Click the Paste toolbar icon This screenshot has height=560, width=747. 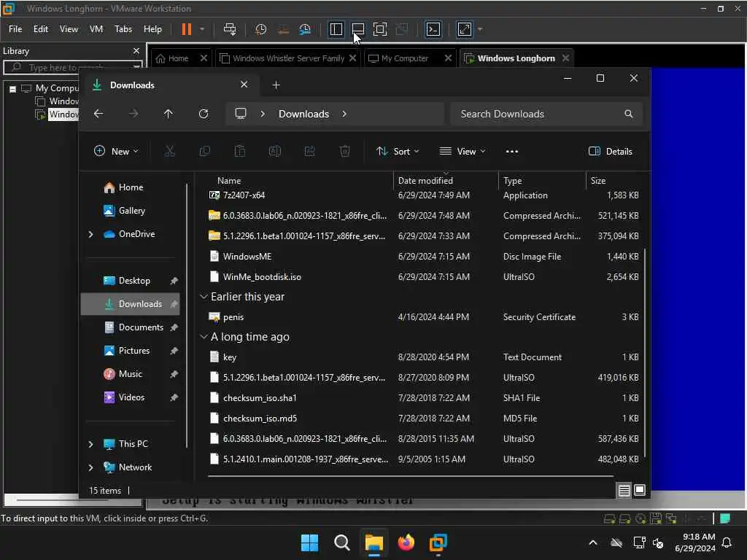click(x=239, y=152)
